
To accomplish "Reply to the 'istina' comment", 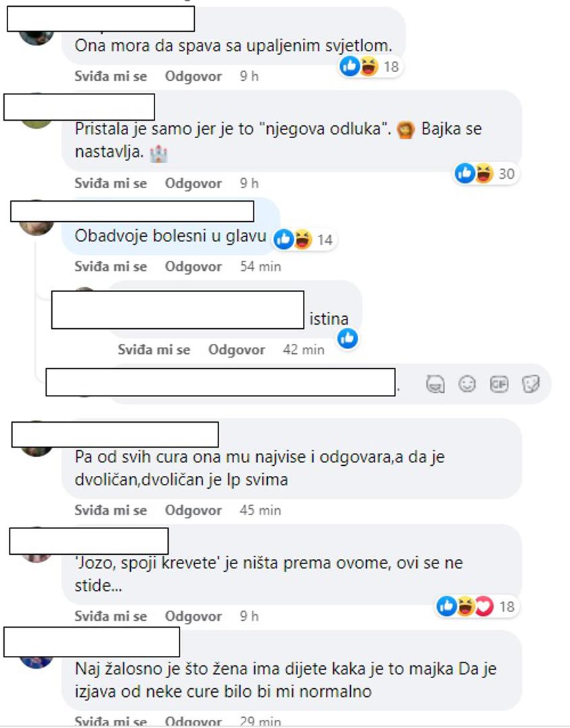I will [237, 350].
